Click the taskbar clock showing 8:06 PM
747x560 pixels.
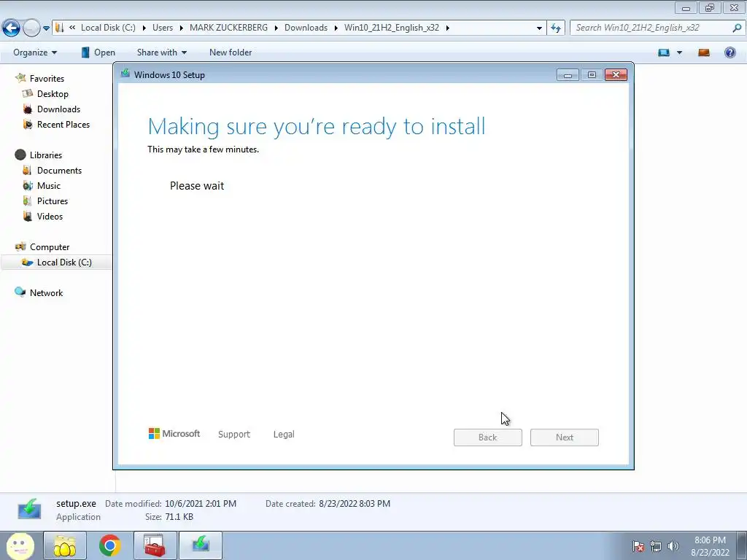click(x=710, y=546)
